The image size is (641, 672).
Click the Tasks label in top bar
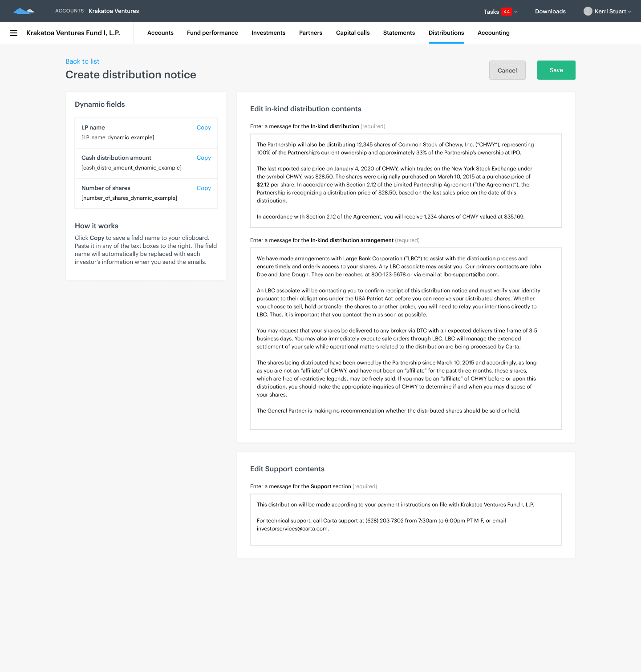click(x=491, y=12)
